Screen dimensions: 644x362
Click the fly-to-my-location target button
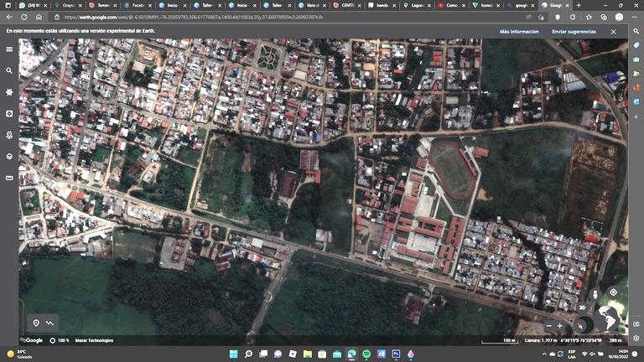tap(613, 292)
